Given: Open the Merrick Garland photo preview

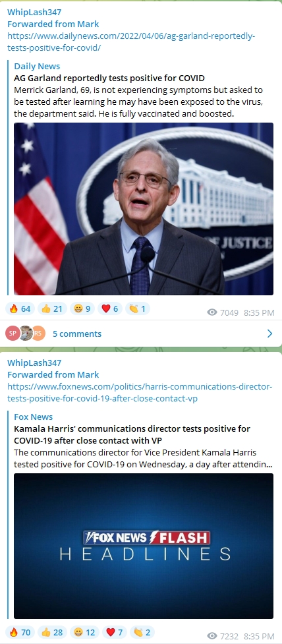Looking at the screenshot, I should pos(144,209).
